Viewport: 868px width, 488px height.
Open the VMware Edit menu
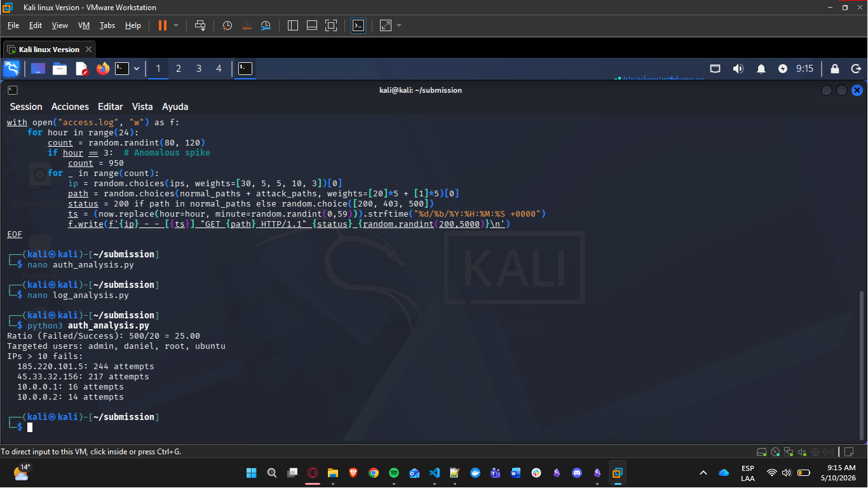(36, 25)
